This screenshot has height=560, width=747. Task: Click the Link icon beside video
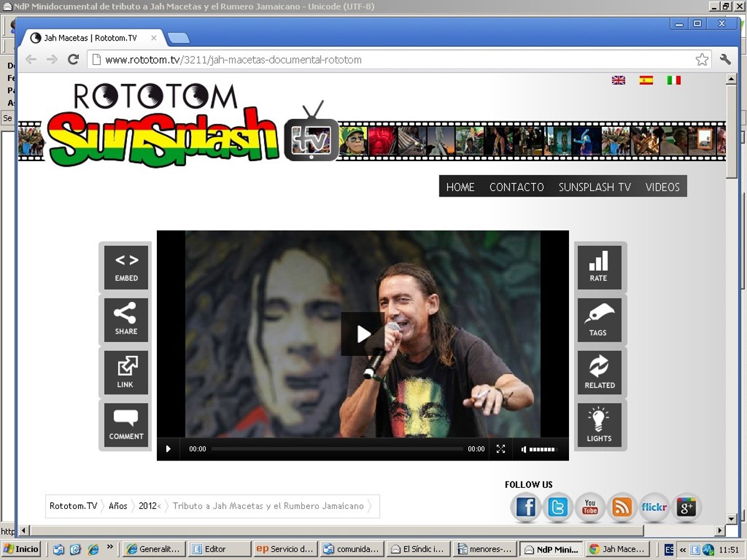(x=126, y=372)
